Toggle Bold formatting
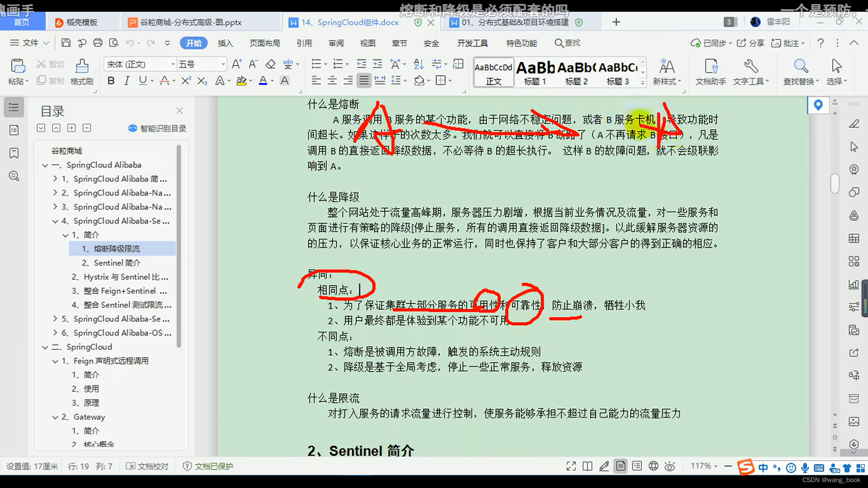The width and height of the screenshot is (868, 488). tap(111, 81)
